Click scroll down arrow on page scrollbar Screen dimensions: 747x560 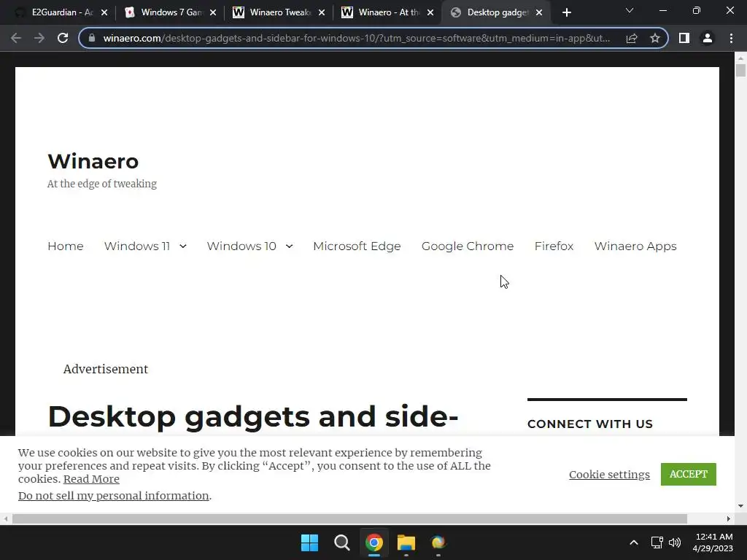[x=740, y=506]
